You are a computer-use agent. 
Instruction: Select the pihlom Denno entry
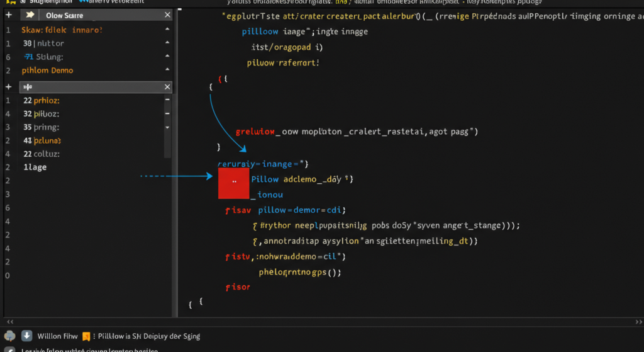(x=47, y=71)
